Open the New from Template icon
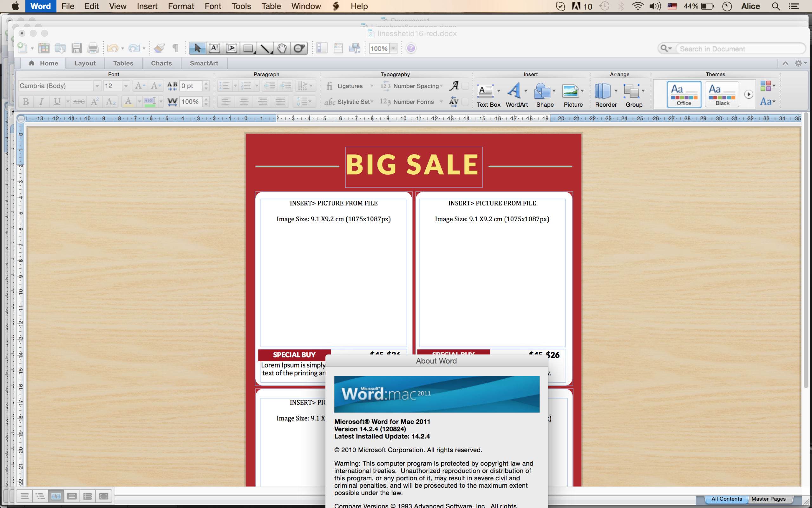812x508 pixels. coord(44,48)
